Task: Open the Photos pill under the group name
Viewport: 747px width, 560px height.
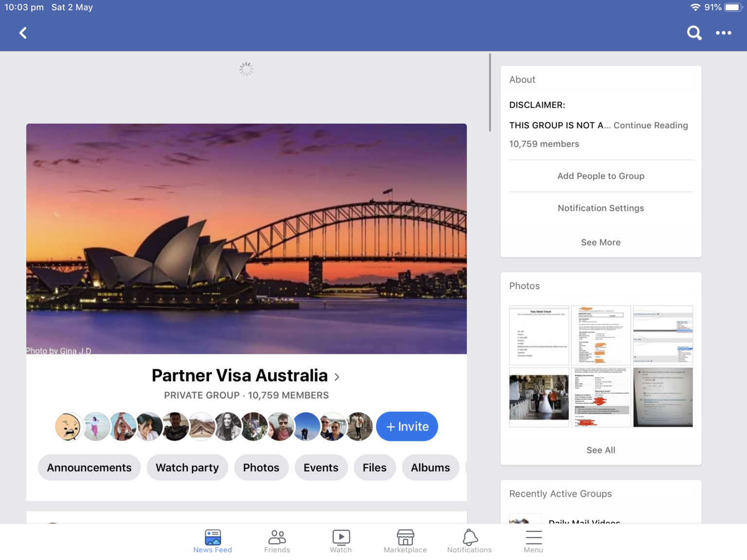Action: (261, 468)
